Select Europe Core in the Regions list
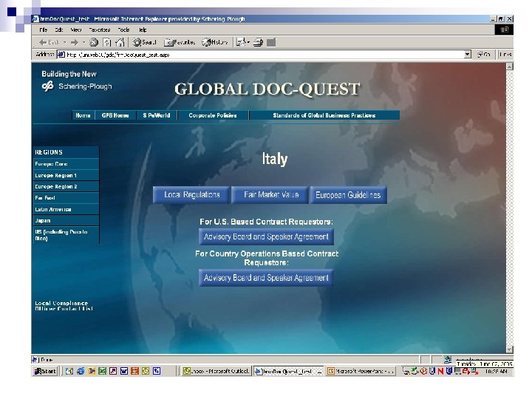The width and height of the screenshot is (532, 399). point(66,164)
